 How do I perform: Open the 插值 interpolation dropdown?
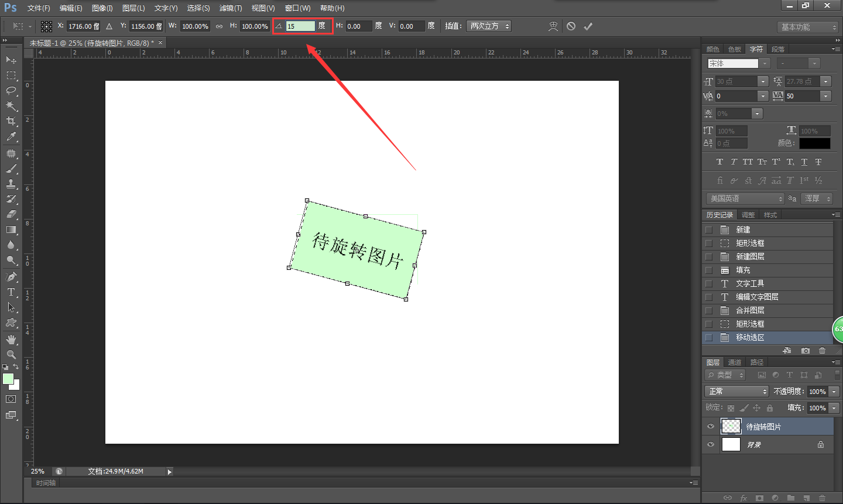489,26
